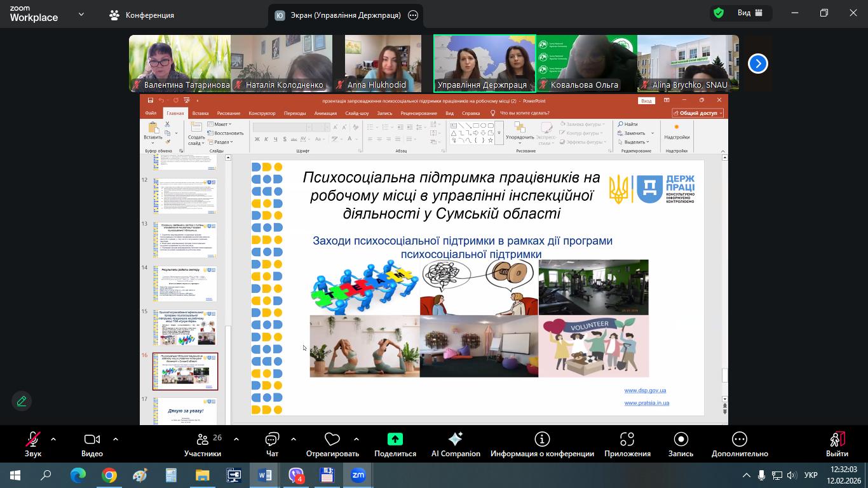Leave the meeting with the Exit button
The height and width of the screenshot is (488, 868).
[837, 444]
